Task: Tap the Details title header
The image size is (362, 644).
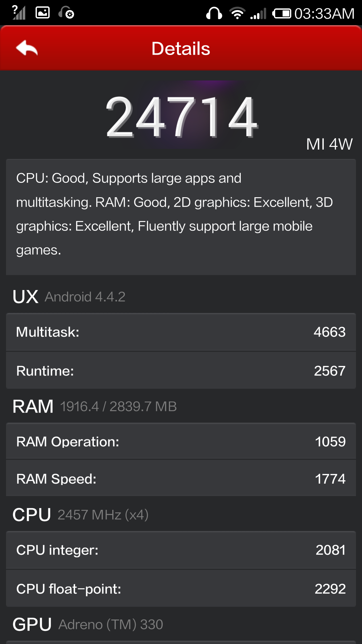Action: click(x=181, y=49)
